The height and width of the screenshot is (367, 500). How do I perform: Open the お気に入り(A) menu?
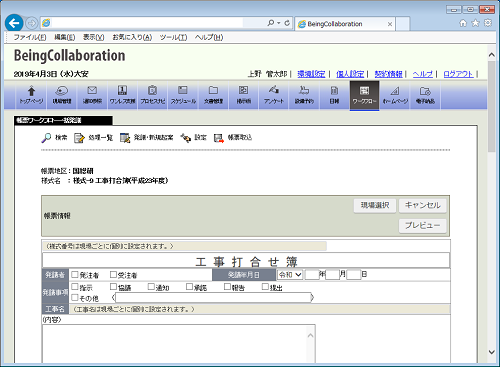coord(132,37)
